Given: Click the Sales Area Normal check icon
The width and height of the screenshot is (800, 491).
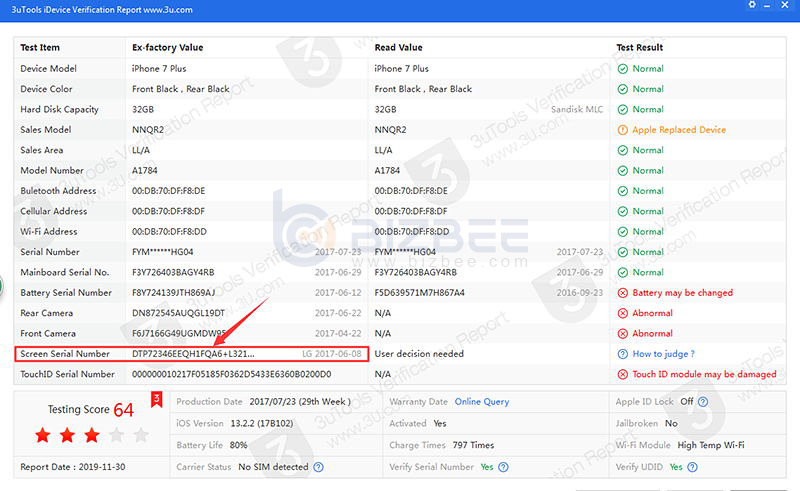Looking at the screenshot, I should [x=622, y=151].
